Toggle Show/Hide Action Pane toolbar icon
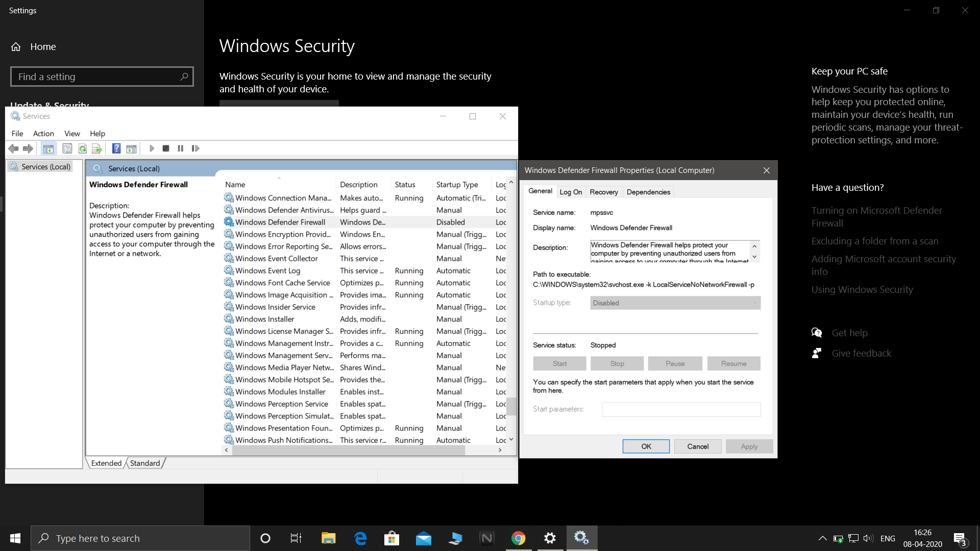Screen dimensions: 980x551 click(132, 148)
